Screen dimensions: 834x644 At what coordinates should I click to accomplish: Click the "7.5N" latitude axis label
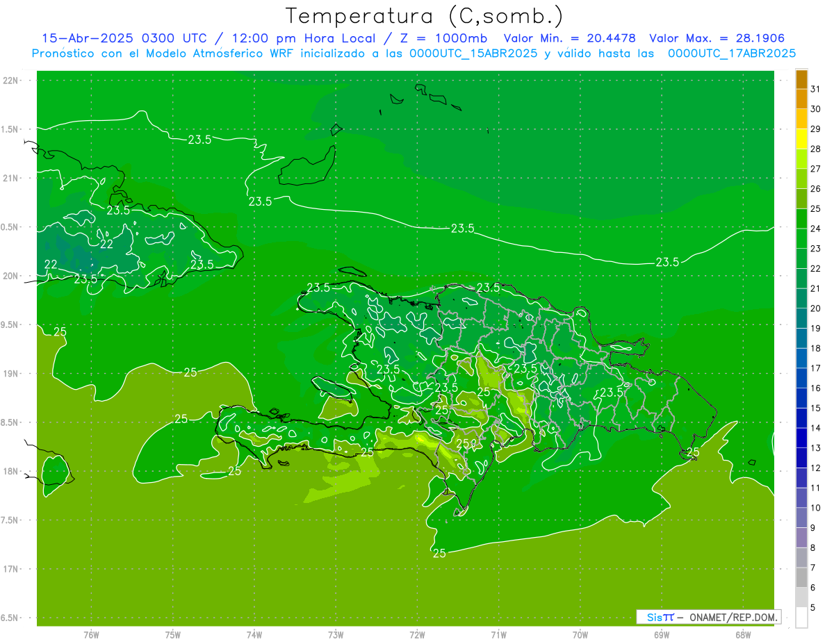(11, 520)
